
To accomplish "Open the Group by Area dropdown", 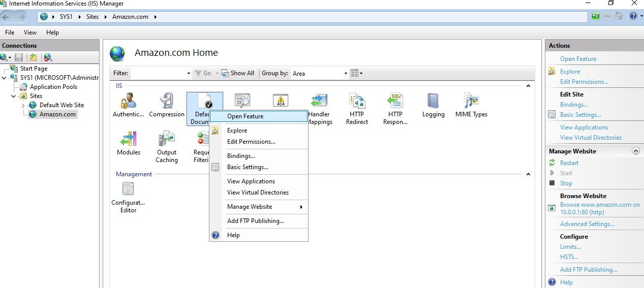I will click(346, 73).
